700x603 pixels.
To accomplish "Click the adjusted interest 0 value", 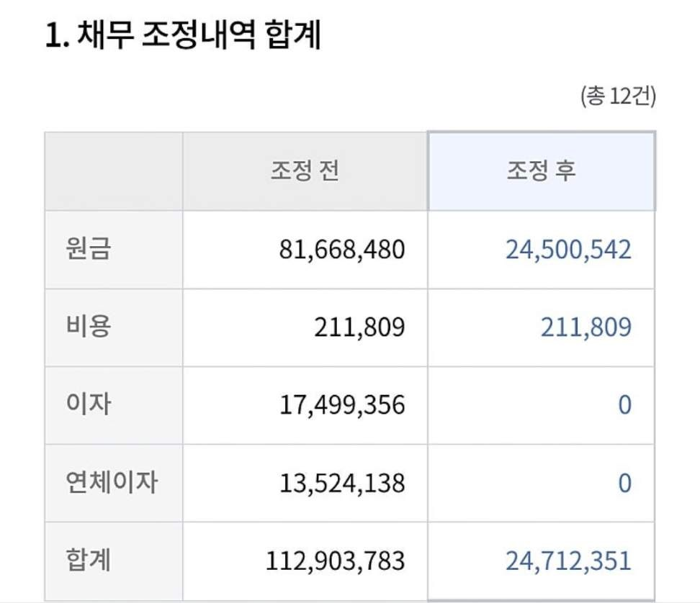I will 625,405.
